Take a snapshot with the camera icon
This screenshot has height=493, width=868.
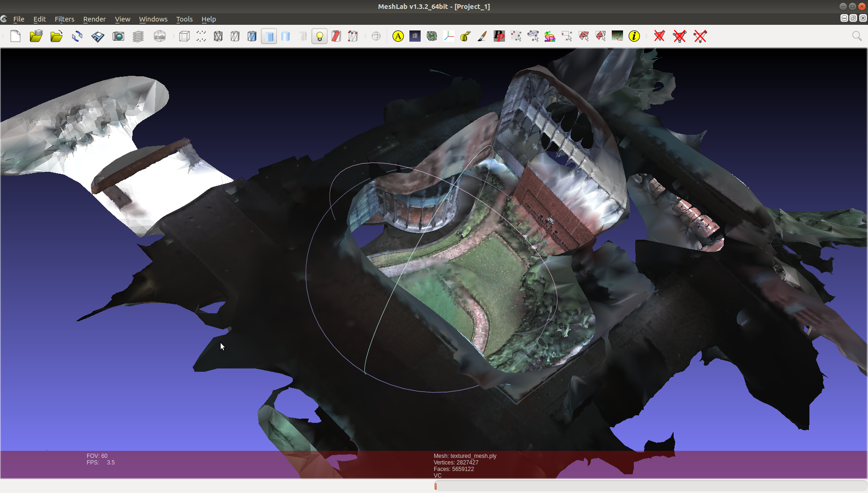[x=118, y=36]
